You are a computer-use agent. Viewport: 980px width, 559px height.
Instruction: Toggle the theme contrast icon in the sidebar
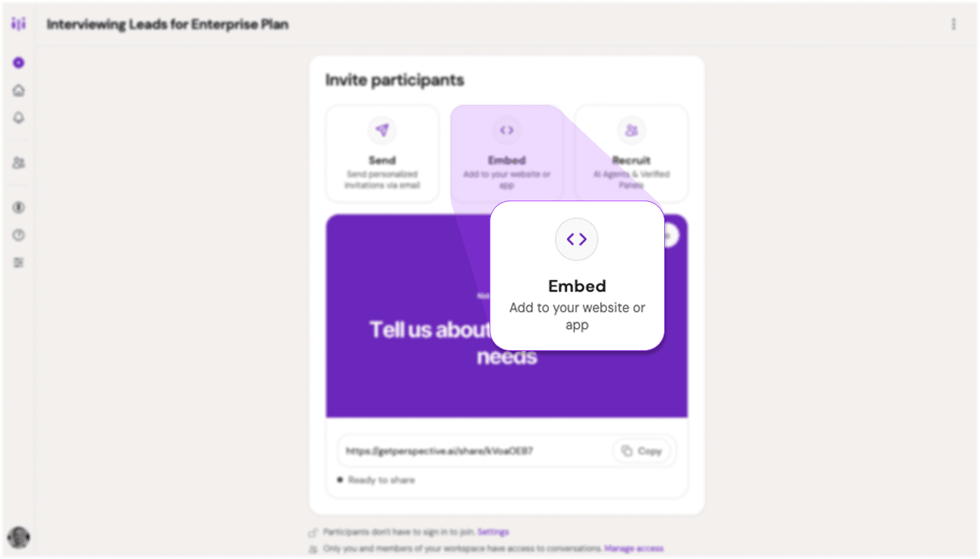pos(18,207)
